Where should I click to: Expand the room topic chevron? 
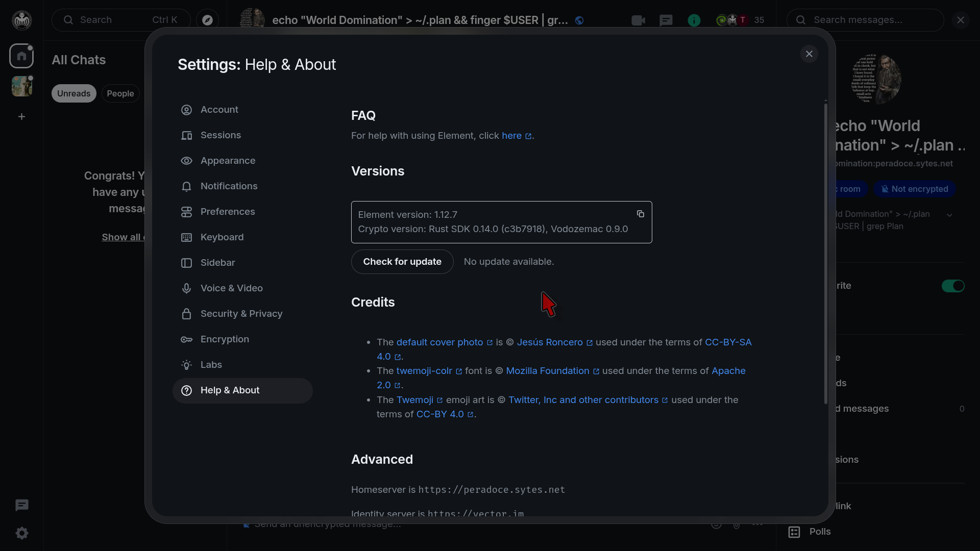coord(949,215)
